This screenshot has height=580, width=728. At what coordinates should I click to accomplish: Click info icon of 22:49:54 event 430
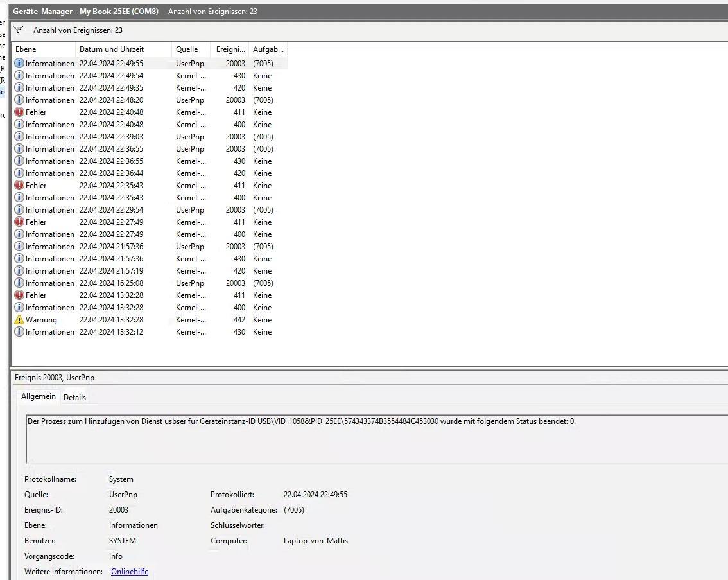pos(19,75)
